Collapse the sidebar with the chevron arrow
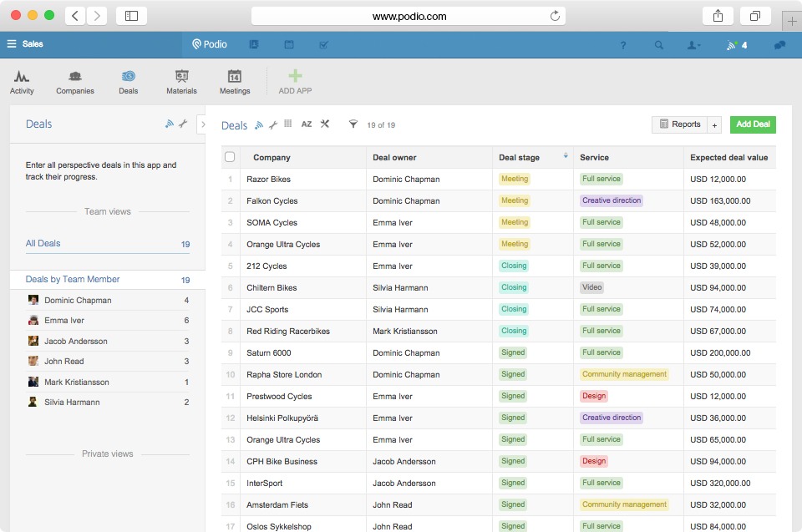Image resolution: width=802 pixels, height=532 pixels. [x=202, y=124]
